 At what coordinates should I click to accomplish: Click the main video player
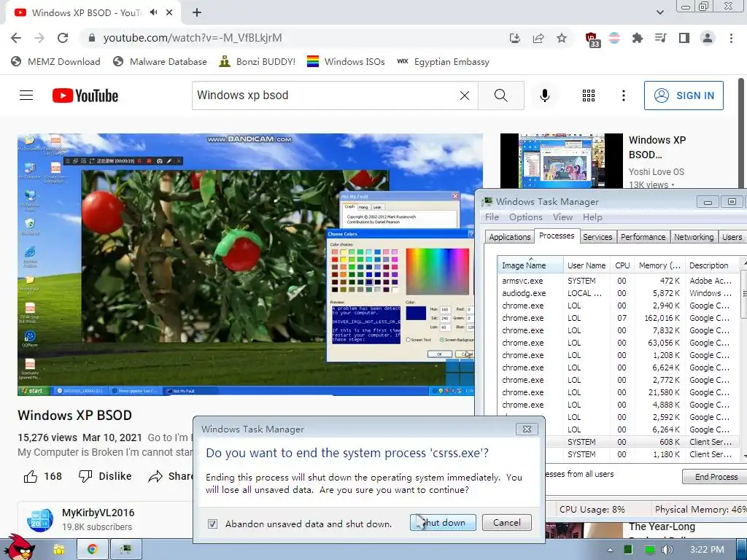250,264
